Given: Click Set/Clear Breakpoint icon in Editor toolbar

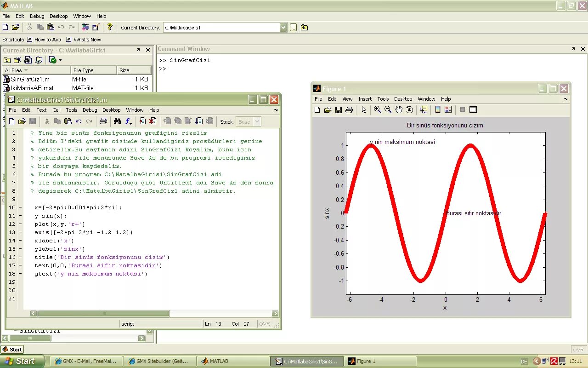Looking at the screenshot, I should [142, 121].
